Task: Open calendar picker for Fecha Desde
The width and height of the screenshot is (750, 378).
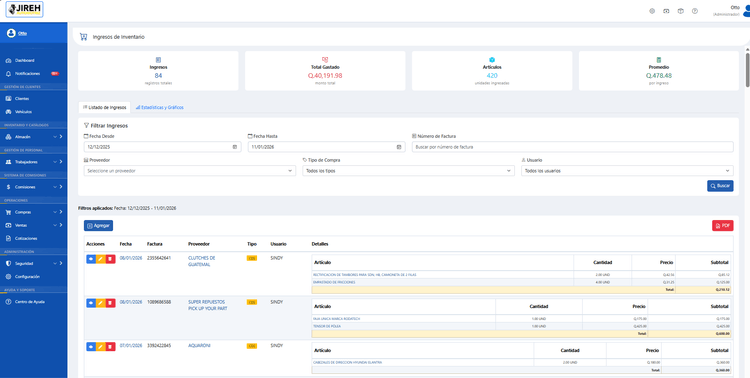Action: (235, 147)
